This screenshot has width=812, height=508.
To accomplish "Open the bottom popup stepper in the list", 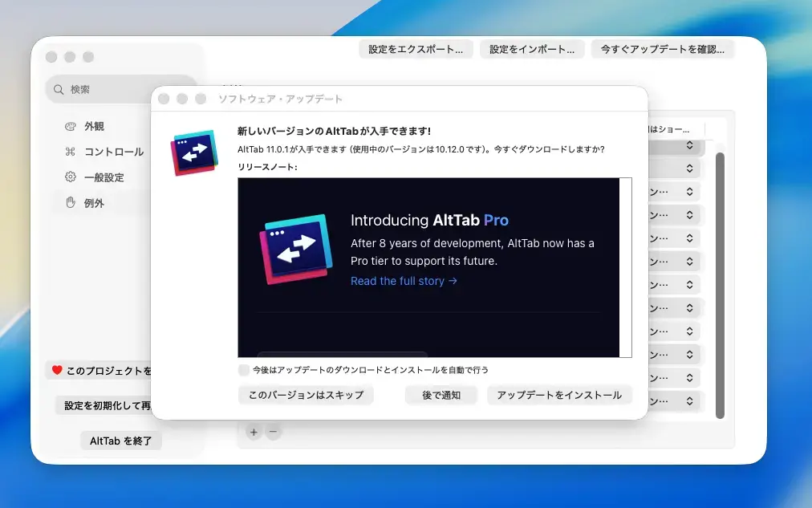I will (x=690, y=400).
